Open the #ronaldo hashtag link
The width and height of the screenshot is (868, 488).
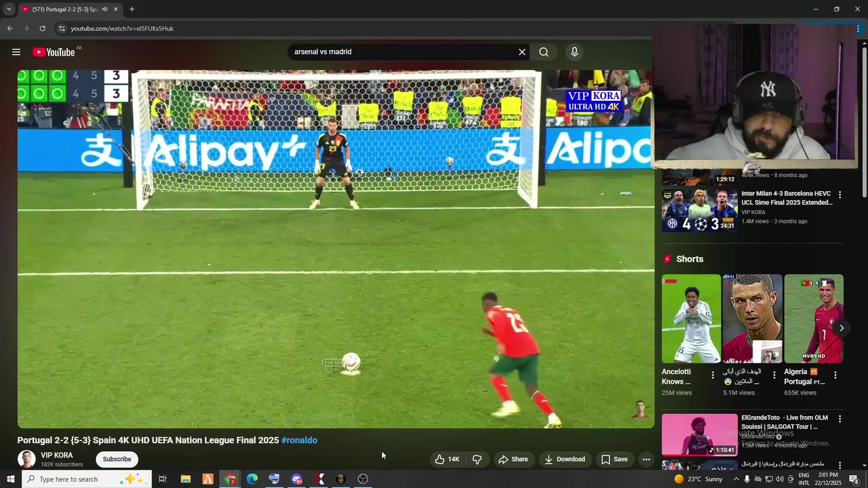(299, 441)
